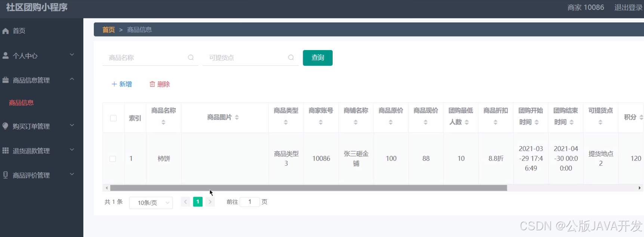Sort by 团购结束时间 column arrows
The height and width of the screenshot is (237, 644).
571,122
